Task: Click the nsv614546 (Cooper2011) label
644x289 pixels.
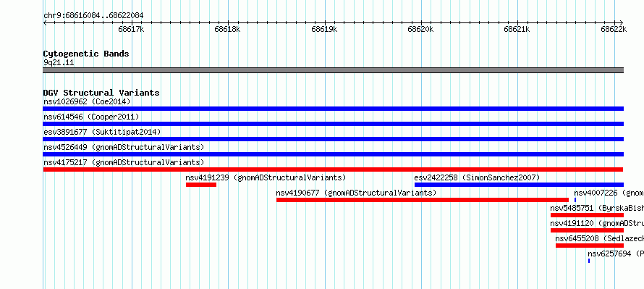Action: click(91, 117)
